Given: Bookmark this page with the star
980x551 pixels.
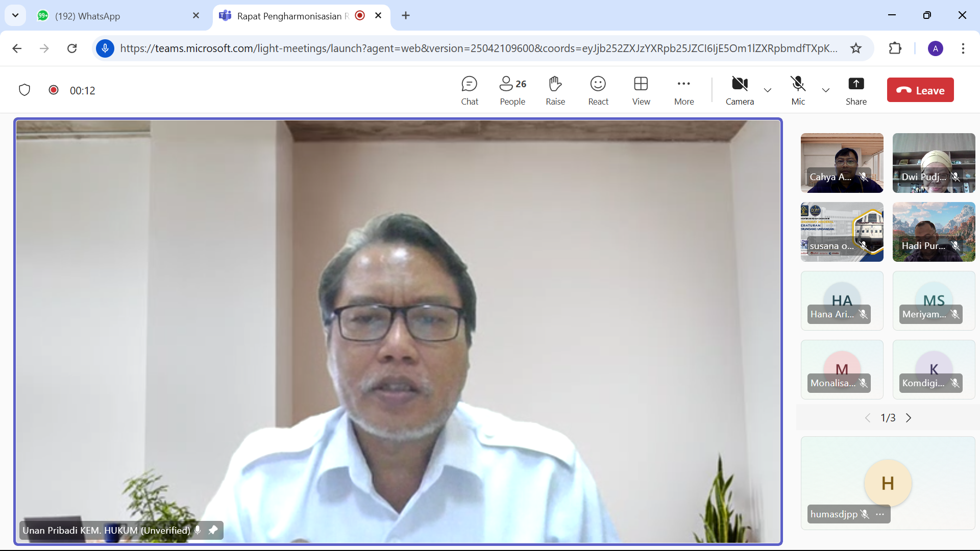Looking at the screenshot, I should click(856, 48).
